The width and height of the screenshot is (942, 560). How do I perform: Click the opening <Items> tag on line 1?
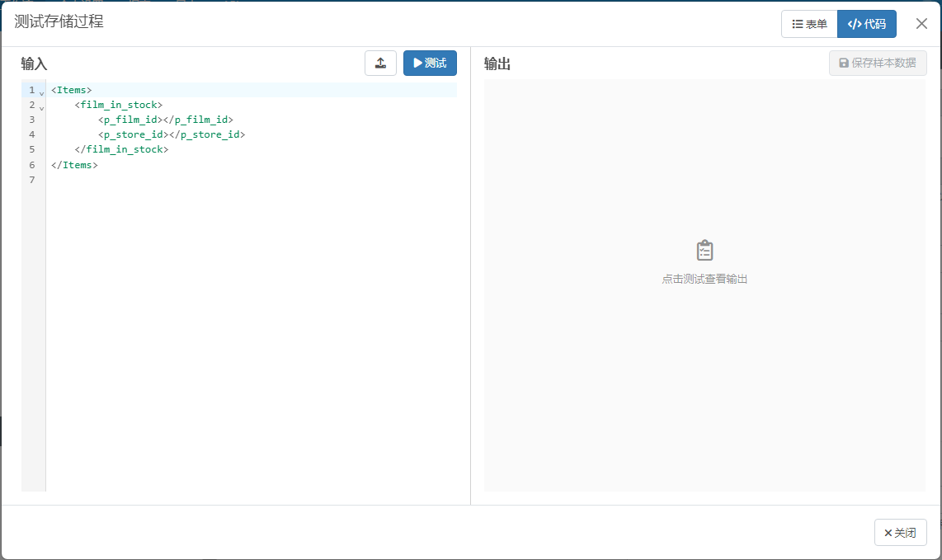click(x=72, y=90)
